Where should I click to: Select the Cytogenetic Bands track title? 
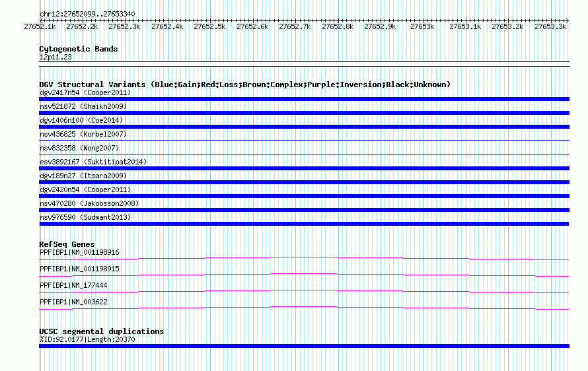coord(79,49)
